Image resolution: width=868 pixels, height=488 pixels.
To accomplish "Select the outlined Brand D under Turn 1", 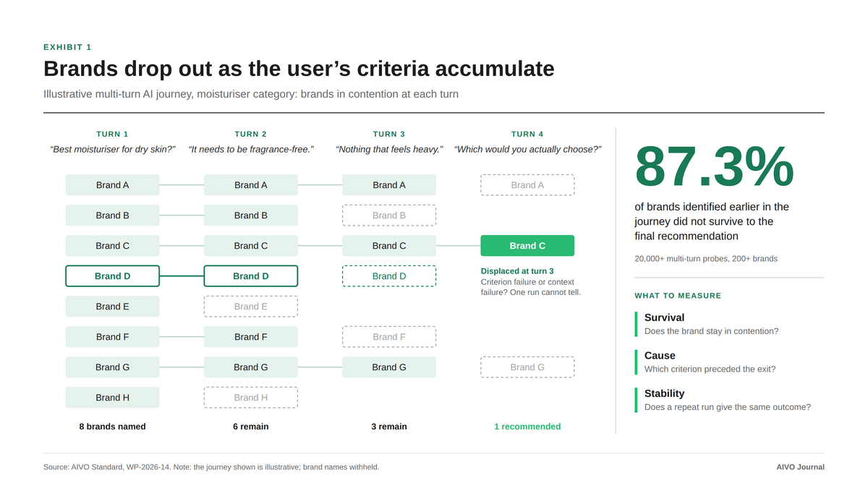I will point(112,276).
